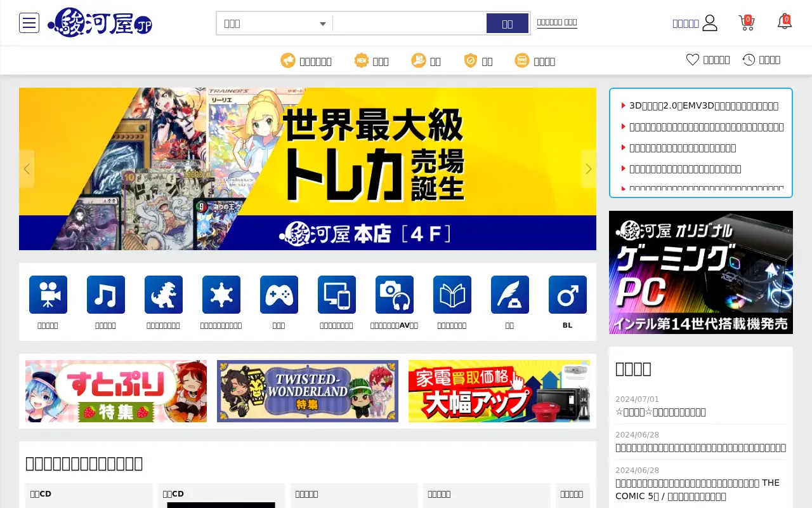Open the hamburger menu

pyautogui.click(x=29, y=23)
